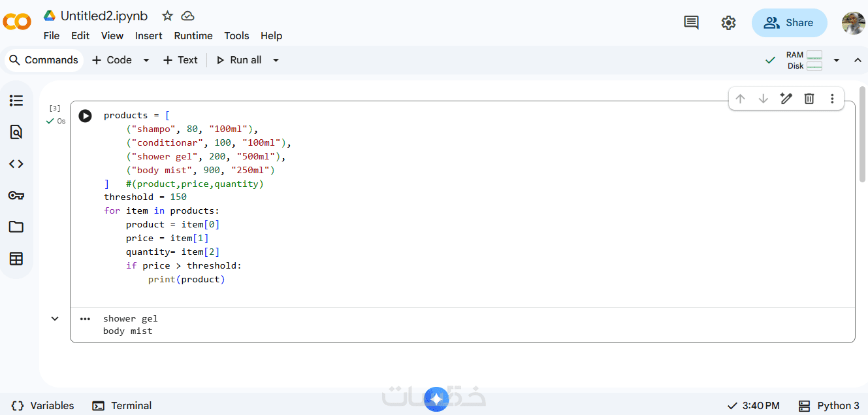Screen dimensions: 868x415
Task: Open the Files folder panel
Action: coord(16,227)
